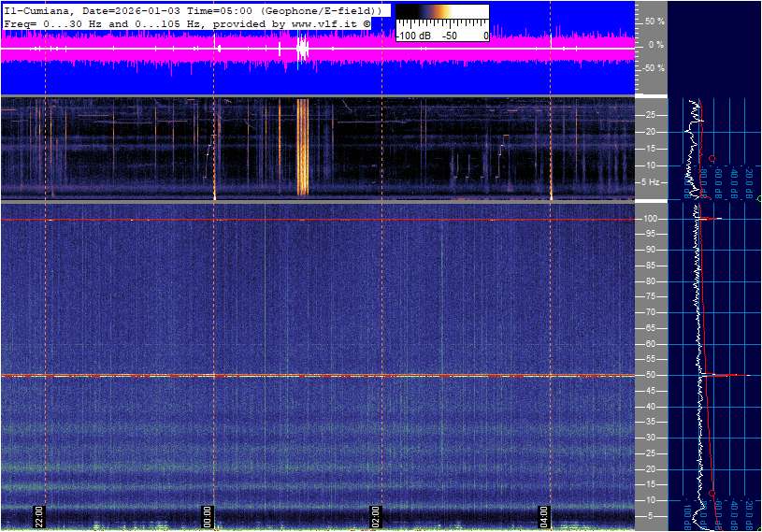This screenshot has height=532, width=762.
Task: Click the 50 % amplitude axis label
Action: 654,21
